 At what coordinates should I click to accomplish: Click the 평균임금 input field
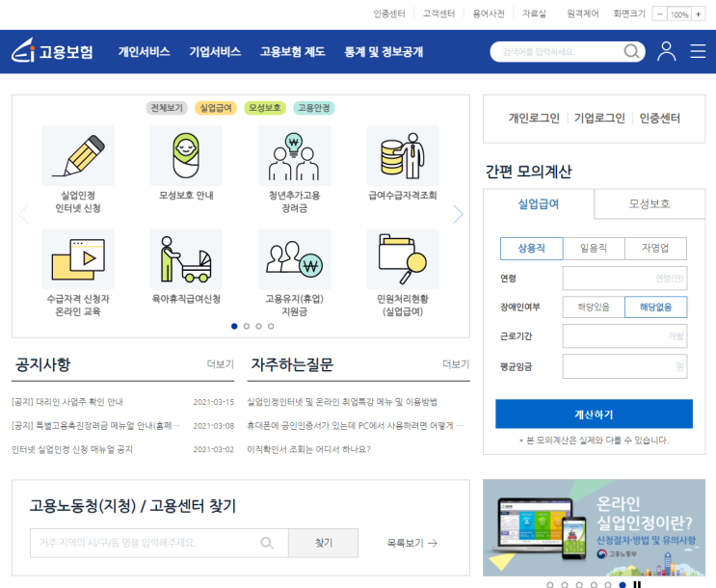[624, 366]
